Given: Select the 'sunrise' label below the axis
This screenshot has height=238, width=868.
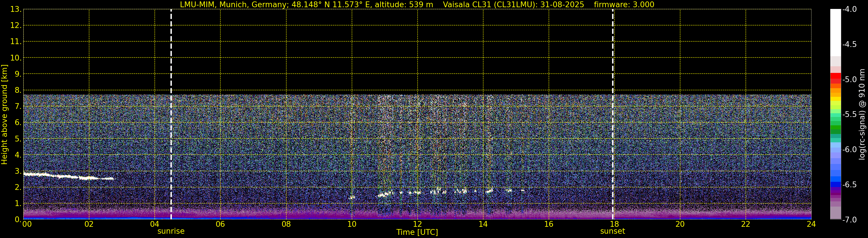Looking at the screenshot, I should click(x=171, y=231).
